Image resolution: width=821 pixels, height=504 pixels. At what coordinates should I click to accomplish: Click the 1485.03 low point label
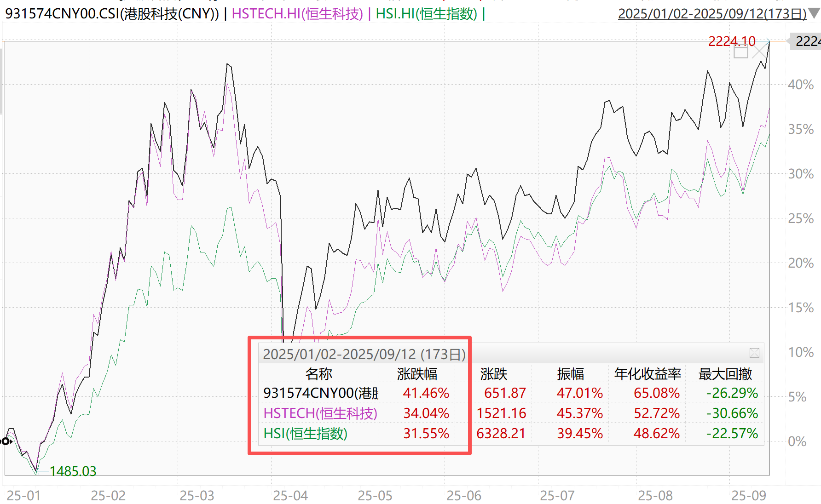tap(73, 471)
